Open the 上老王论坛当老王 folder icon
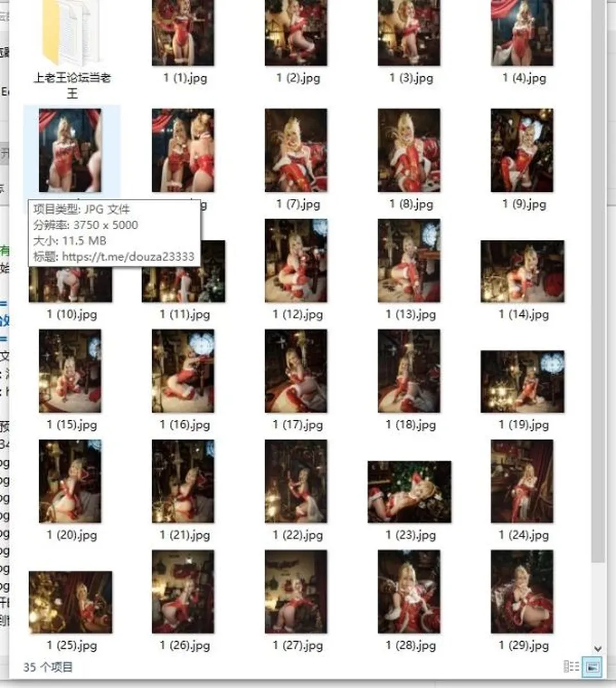Image resolution: width=616 pixels, height=688 pixels. [x=73, y=33]
